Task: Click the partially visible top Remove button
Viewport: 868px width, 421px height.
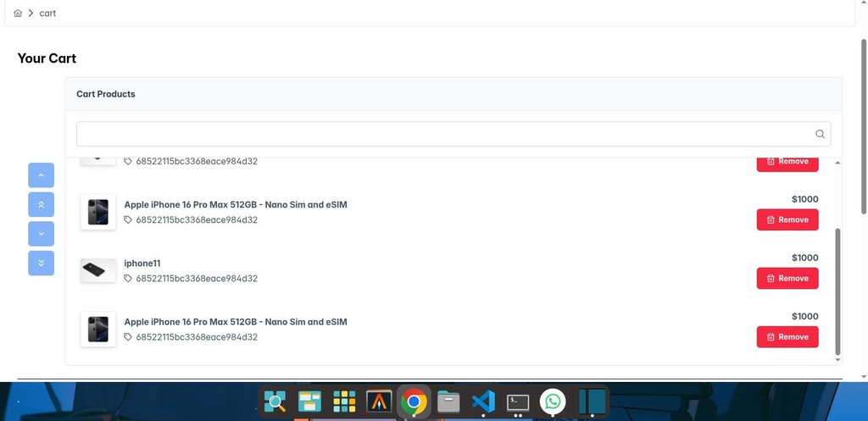Action: coord(787,164)
